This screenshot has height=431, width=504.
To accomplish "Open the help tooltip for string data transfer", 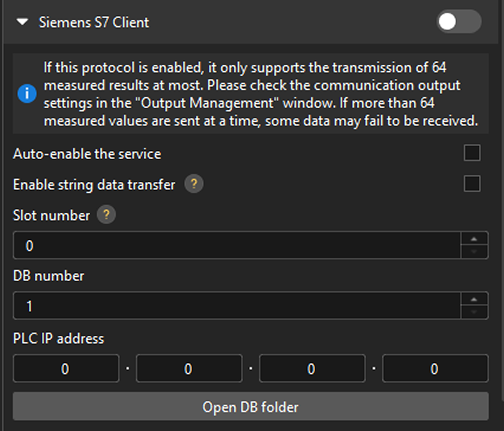I will (193, 185).
